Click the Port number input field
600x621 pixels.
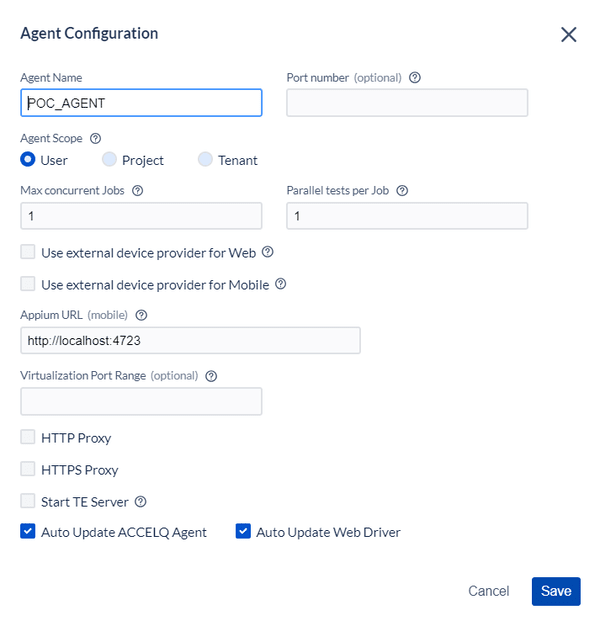(x=407, y=103)
